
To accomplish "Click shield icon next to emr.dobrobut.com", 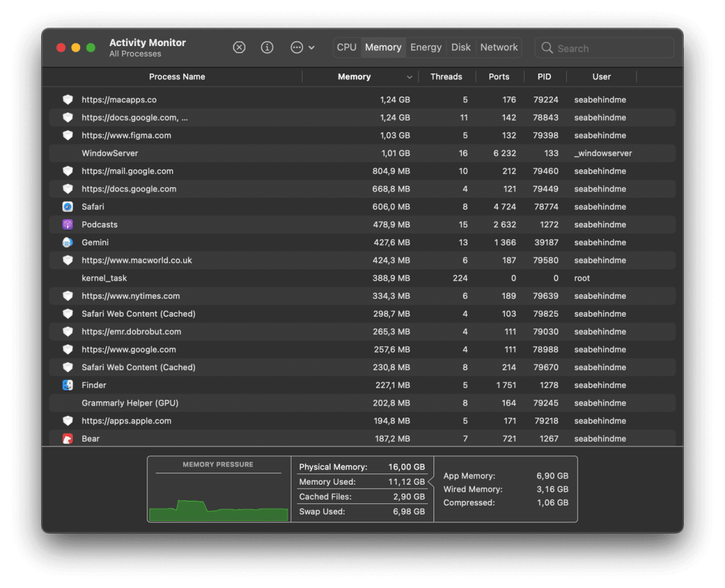I will point(67,331).
